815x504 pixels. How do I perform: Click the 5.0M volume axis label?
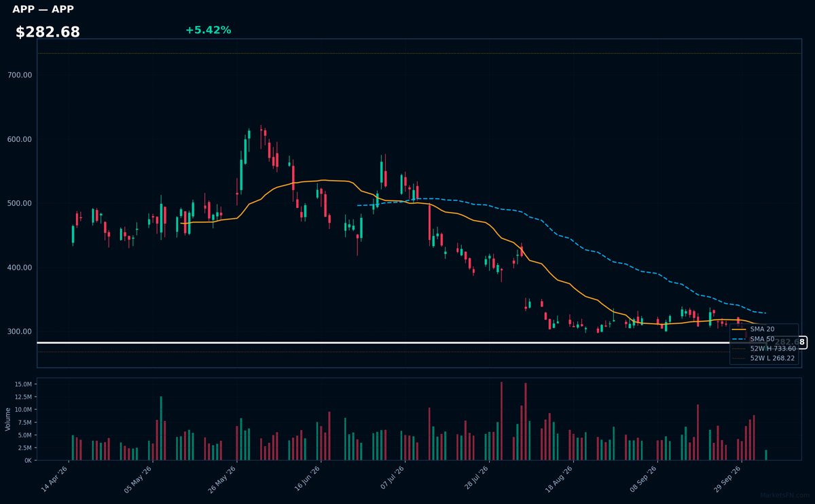tap(24, 435)
